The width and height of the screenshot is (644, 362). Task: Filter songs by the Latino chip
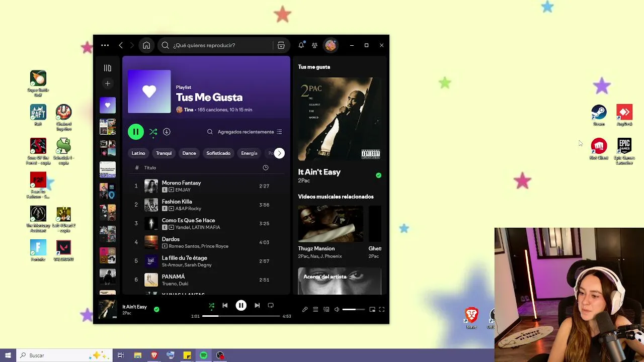pos(138,153)
